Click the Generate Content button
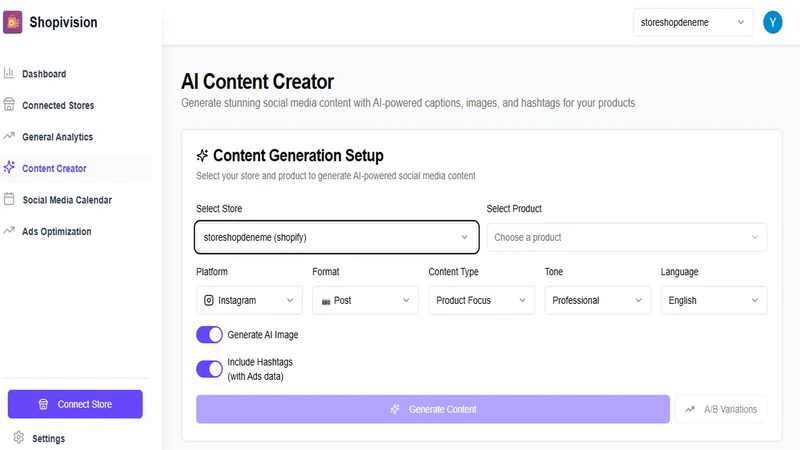The height and width of the screenshot is (450, 800). [433, 409]
